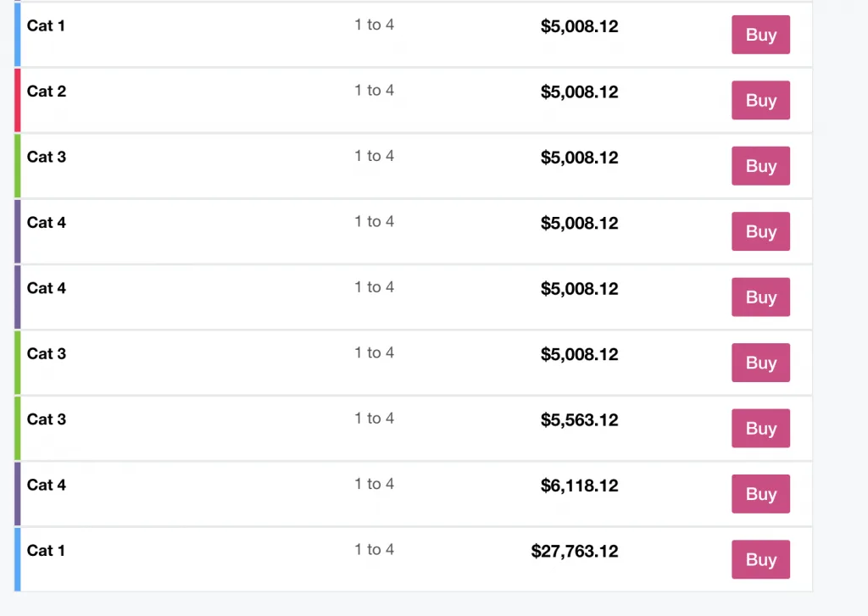Buy the $5,008.12 Cat 1 ticket
Viewport: 868px width, 616px height.
tap(760, 35)
